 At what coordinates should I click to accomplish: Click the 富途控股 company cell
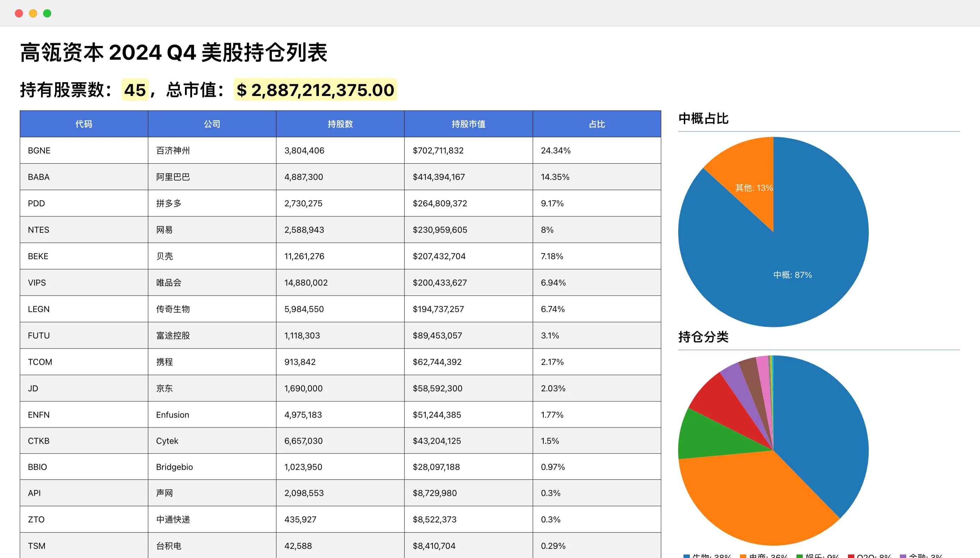click(x=212, y=335)
